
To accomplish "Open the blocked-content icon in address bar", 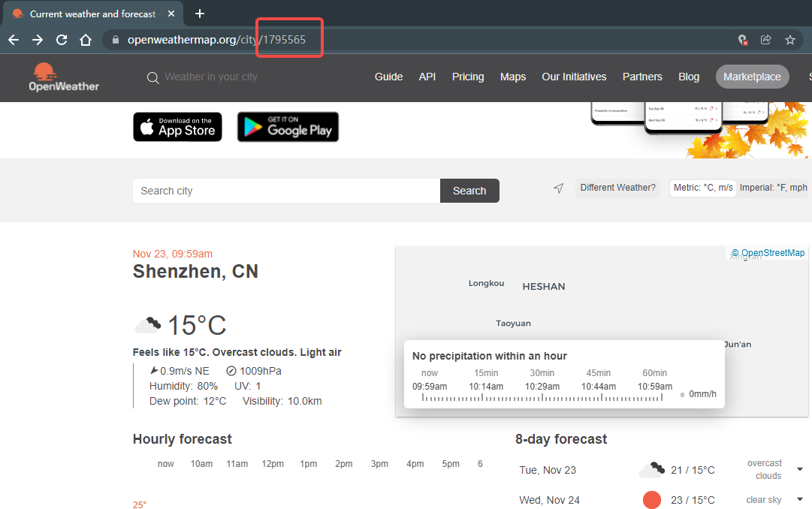I will pos(743,40).
